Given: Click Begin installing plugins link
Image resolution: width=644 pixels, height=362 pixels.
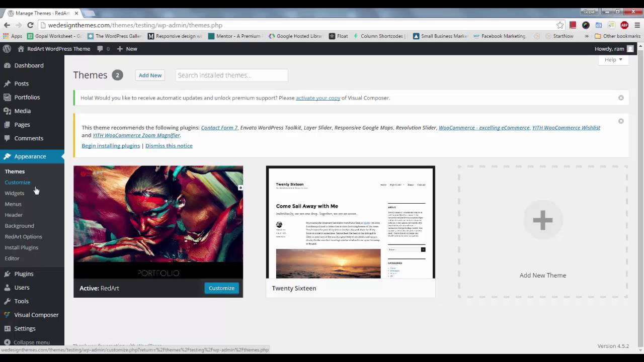Looking at the screenshot, I should (111, 146).
